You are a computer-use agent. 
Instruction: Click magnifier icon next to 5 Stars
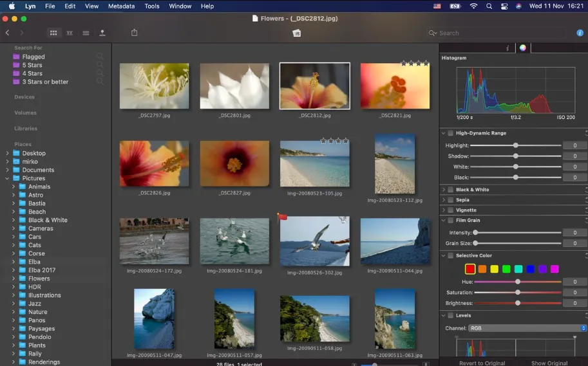100,64
